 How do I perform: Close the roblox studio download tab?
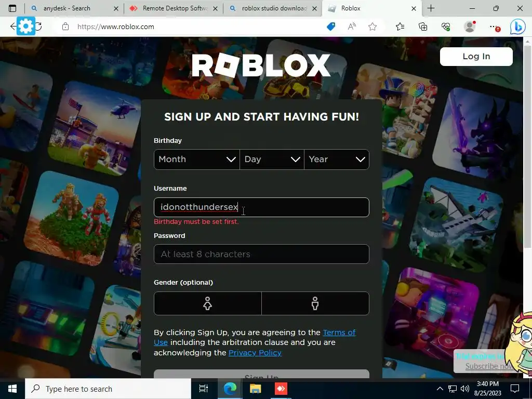(314, 8)
